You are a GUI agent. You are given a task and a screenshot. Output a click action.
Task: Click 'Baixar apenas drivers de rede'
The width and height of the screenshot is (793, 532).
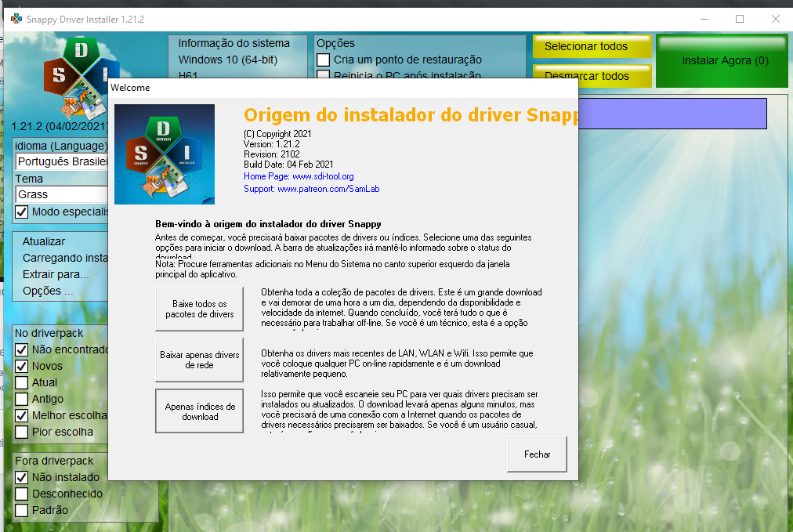(x=199, y=360)
